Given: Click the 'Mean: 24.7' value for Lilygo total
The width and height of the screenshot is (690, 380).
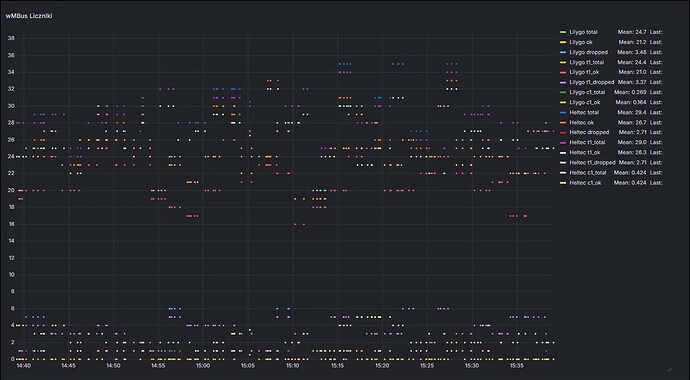Looking at the screenshot, I should point(632,32).
